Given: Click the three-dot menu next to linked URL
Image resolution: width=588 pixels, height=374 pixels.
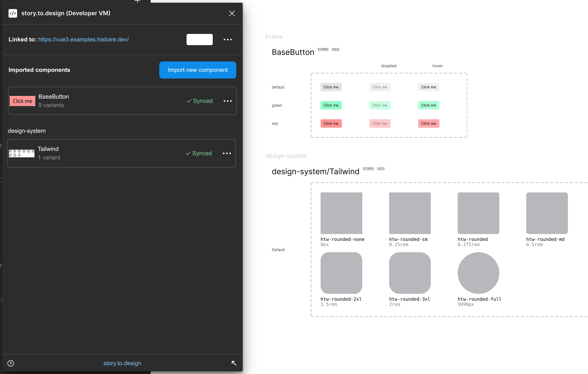Looking at the screenshot, I should tap(227, 40).
